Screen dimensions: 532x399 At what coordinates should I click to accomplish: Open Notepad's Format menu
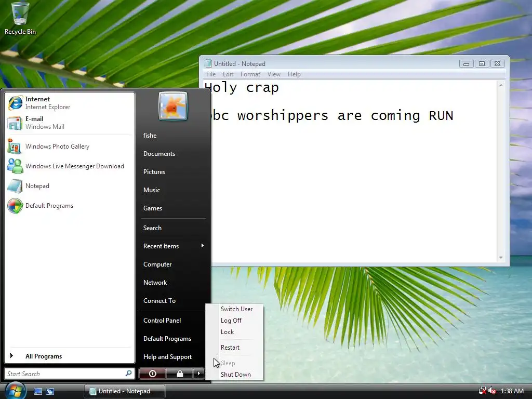click(250, 74)
